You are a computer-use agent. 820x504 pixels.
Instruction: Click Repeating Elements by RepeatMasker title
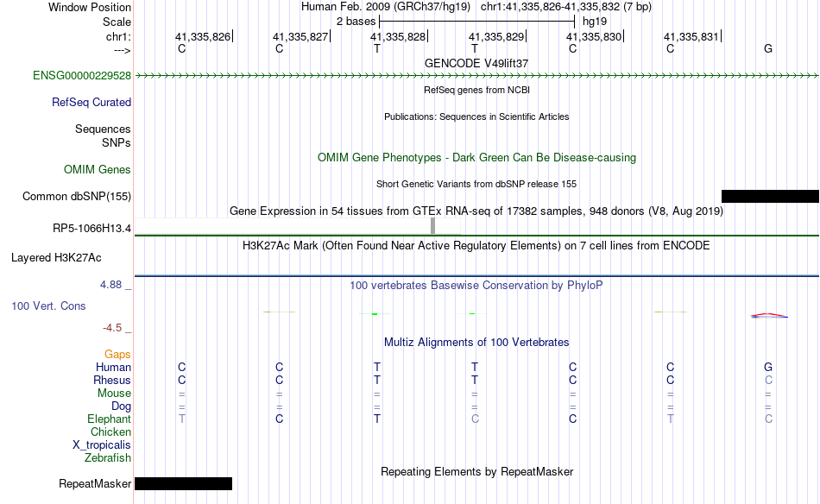pos(477,471)
